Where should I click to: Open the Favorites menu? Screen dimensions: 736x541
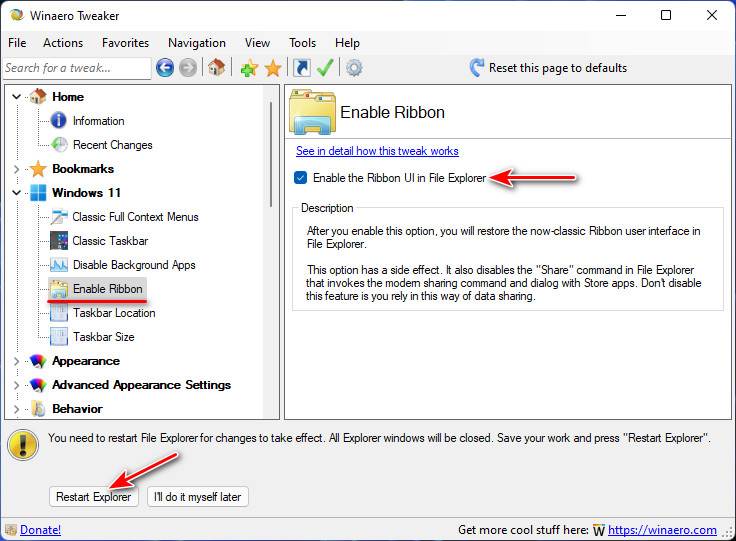pyautogui.click(x=125, y=43)
